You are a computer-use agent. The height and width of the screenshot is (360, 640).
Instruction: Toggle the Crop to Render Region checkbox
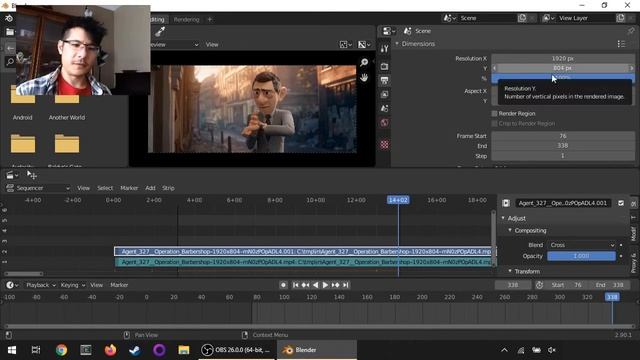click(x=494, y=123)
